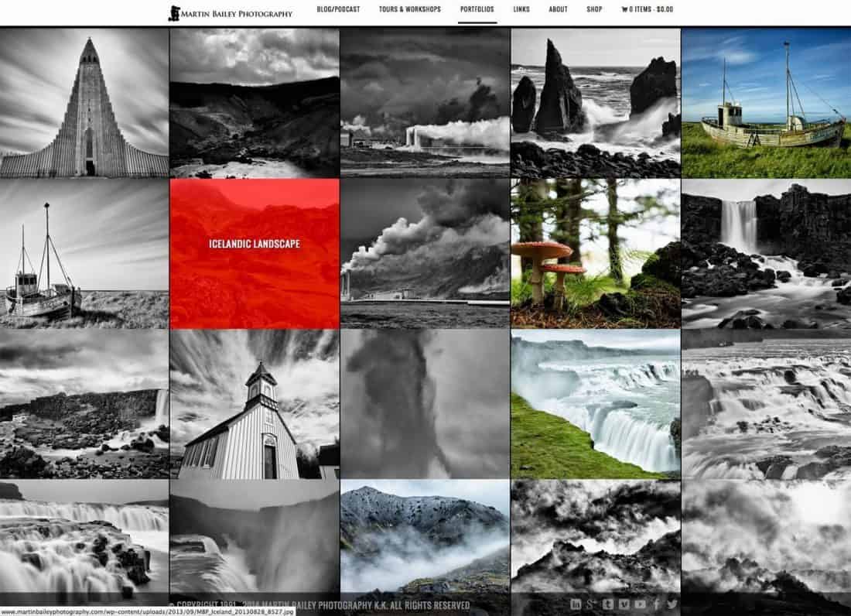This screenshot has width=851, height=616.
Task: Open the Blog/Podcast menu
Action: coord(339,10)
